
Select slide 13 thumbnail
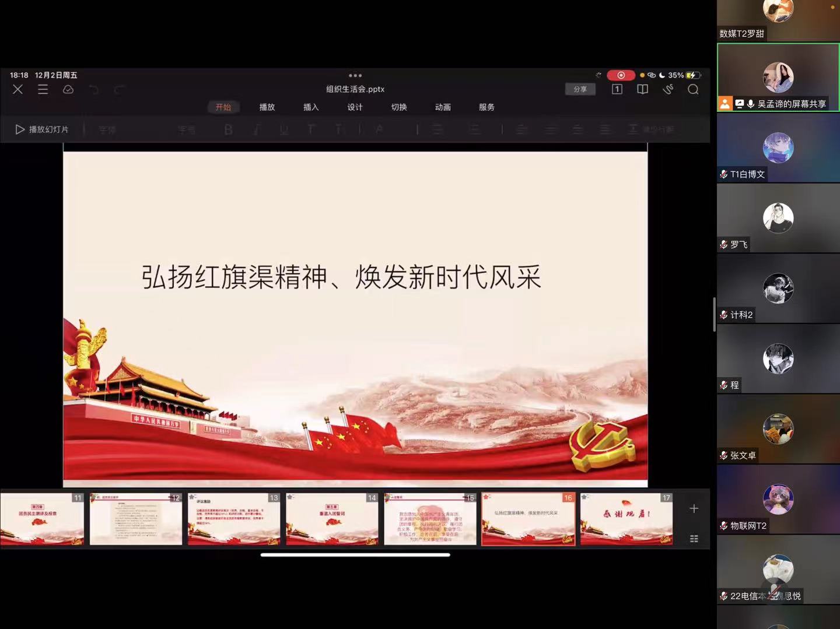(234, 519)
